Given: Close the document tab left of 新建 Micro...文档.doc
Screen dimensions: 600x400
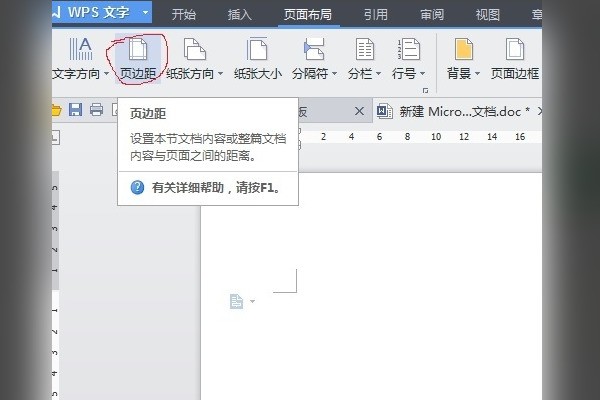Looking at the screenshot, I should 359,111.
